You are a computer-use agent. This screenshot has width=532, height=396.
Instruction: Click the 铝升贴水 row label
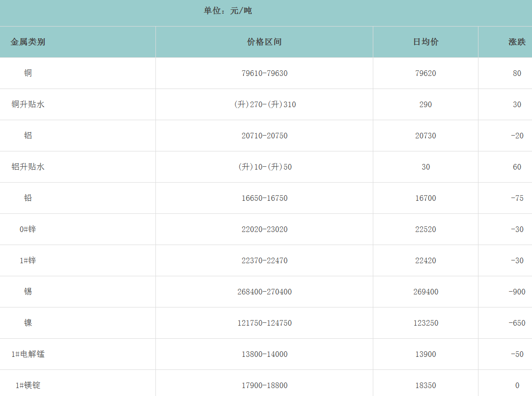[x=28, y=167]
